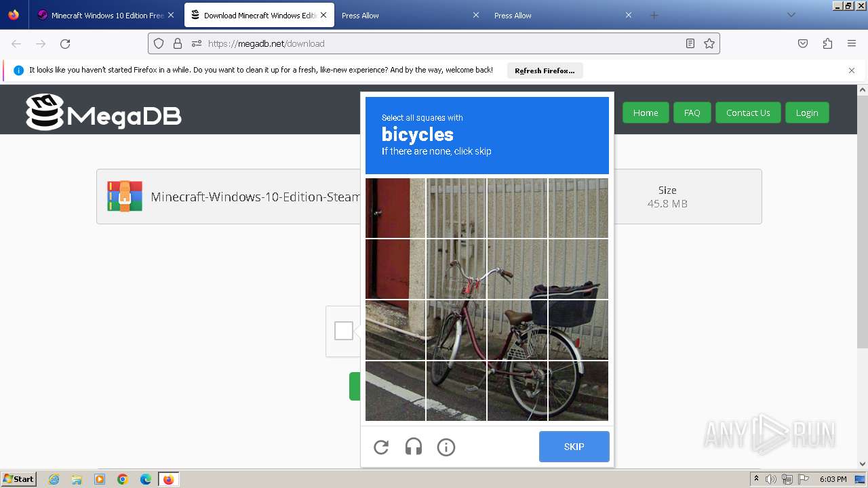Click the address bar URL field
This screenshot has width=868, height=488.
pos(434,43)
